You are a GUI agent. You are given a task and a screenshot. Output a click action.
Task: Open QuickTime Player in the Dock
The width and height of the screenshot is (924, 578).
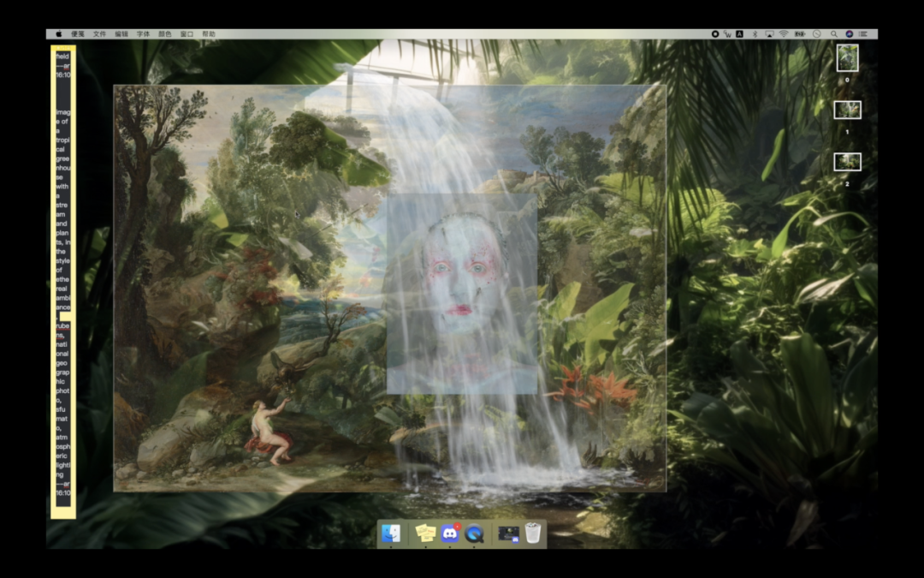(x=474, y=533)
